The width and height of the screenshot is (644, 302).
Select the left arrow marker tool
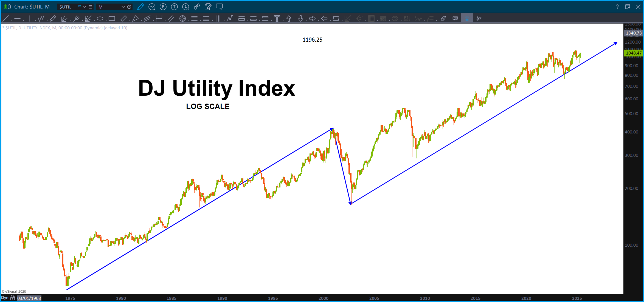(x=324, y=19)
